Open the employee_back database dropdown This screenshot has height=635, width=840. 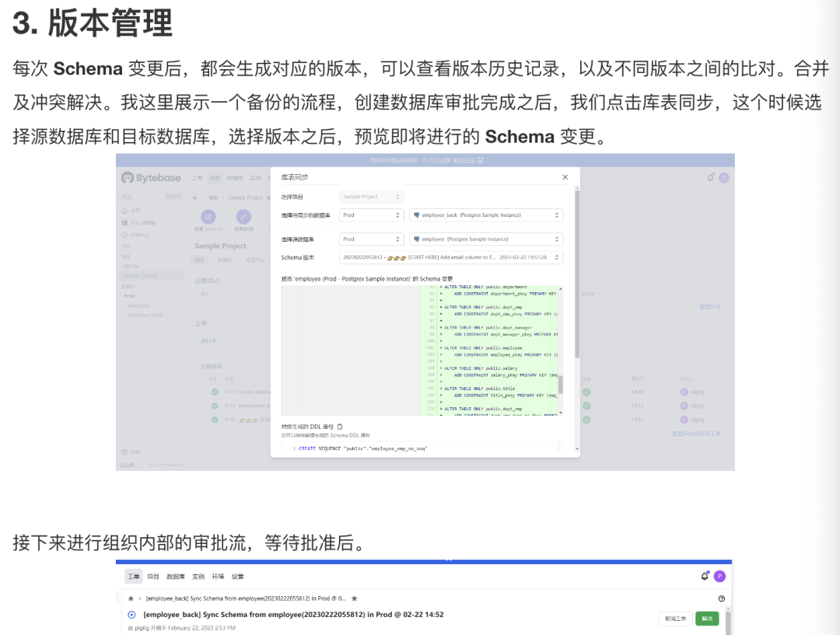click(486, 215)
